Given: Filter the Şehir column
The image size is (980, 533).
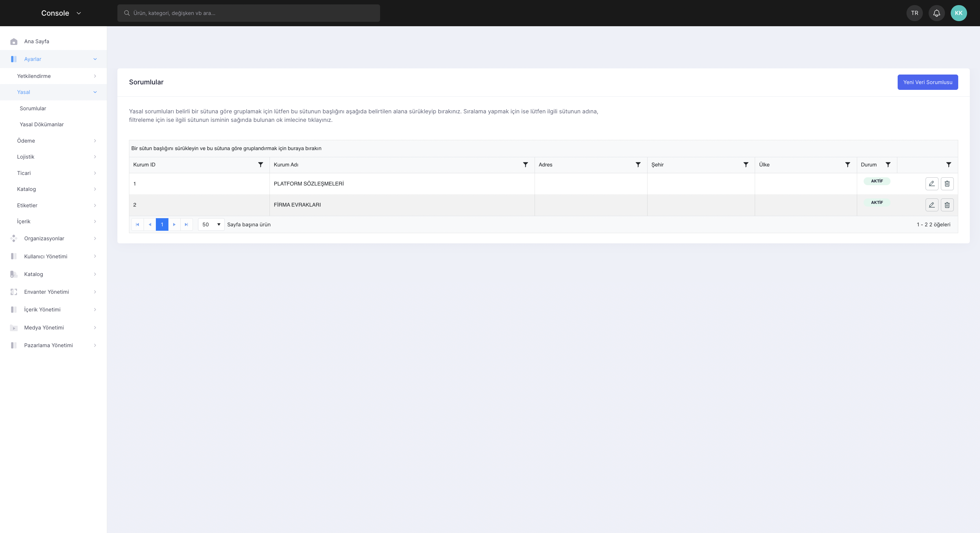Looking at the screenshot, I should pos(746,165).
